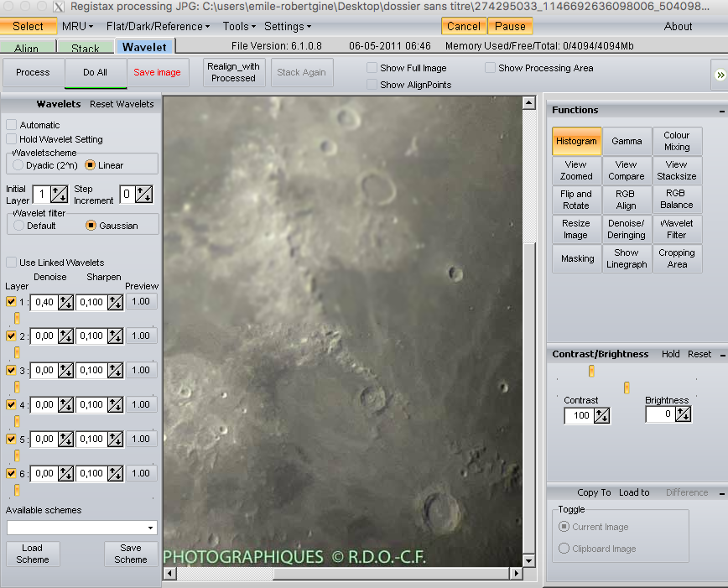Viewport: 728px width, 588px height.
Task: Open Flat/Dark/Reference menu
Action: point(158,26)
